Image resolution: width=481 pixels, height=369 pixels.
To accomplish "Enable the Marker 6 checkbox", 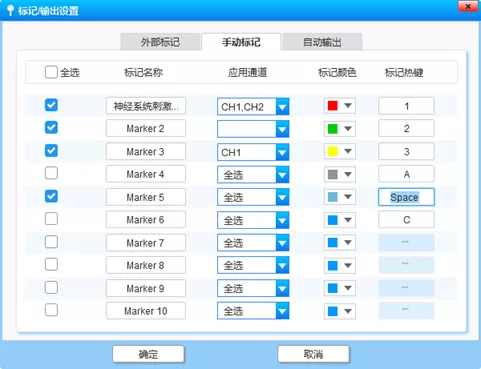I will pyautogui.click(x=51, y=219).
